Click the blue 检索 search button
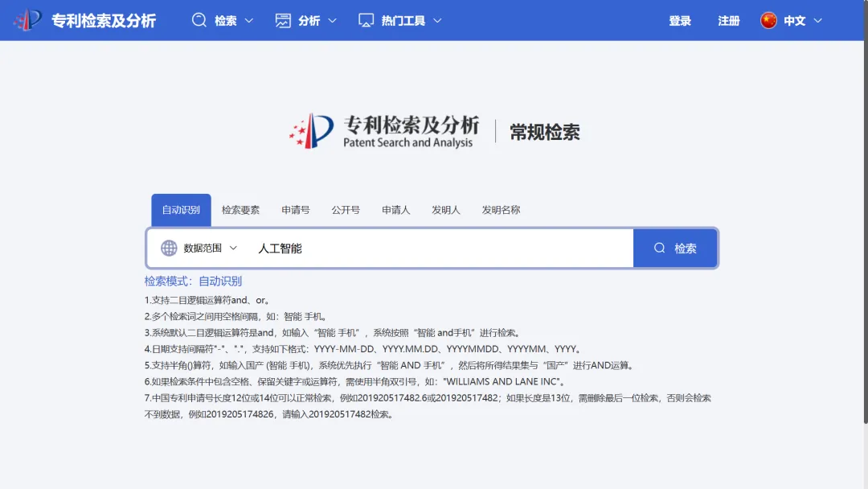The image size is (868, 489). tap(675, 248)
